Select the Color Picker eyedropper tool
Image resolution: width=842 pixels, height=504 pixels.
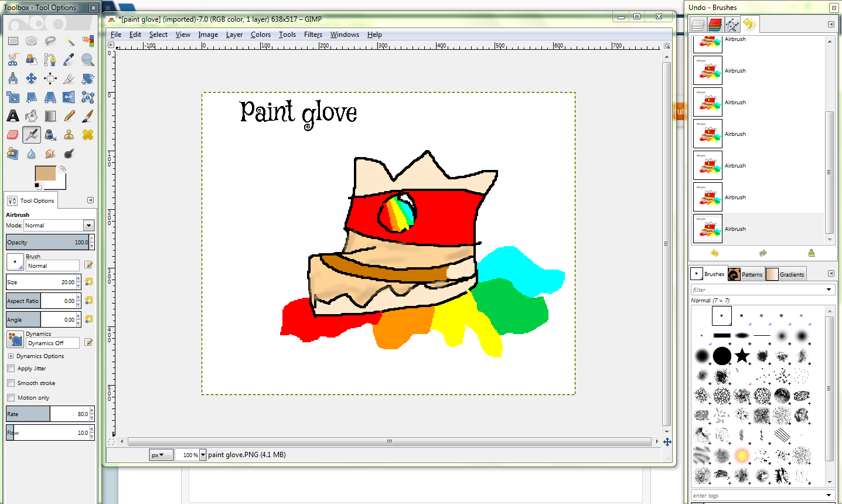point(69,60)
